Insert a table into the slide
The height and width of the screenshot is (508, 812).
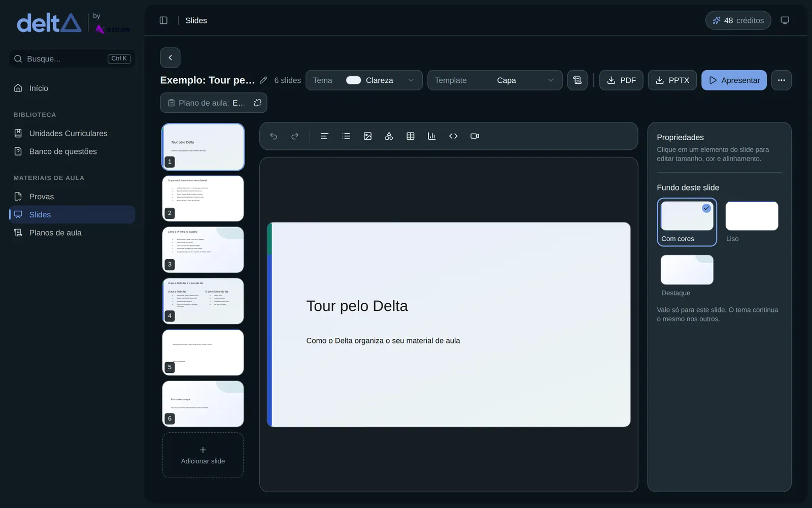coord(411,136)
